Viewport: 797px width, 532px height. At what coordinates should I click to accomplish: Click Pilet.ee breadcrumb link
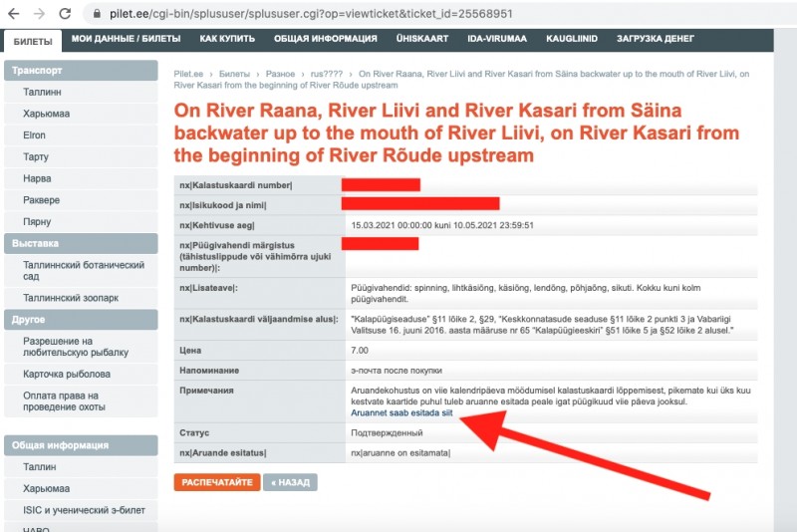click(x=188, y=74)
